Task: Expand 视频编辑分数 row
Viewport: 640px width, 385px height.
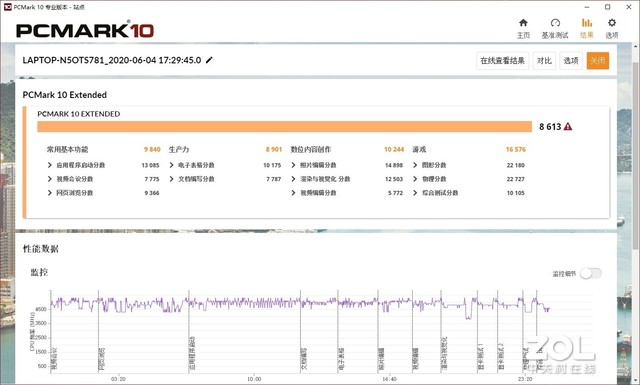Action: coord(293,193)
